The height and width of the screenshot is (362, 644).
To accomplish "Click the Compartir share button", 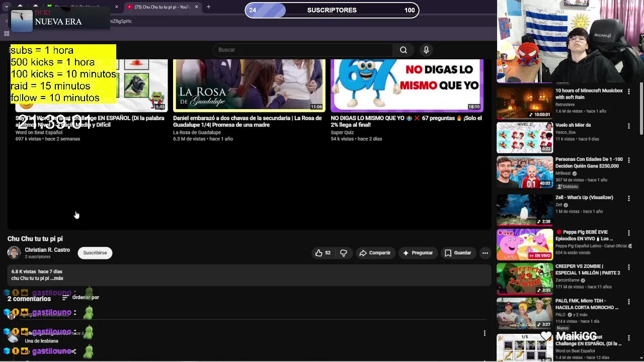I will point(375,253).
